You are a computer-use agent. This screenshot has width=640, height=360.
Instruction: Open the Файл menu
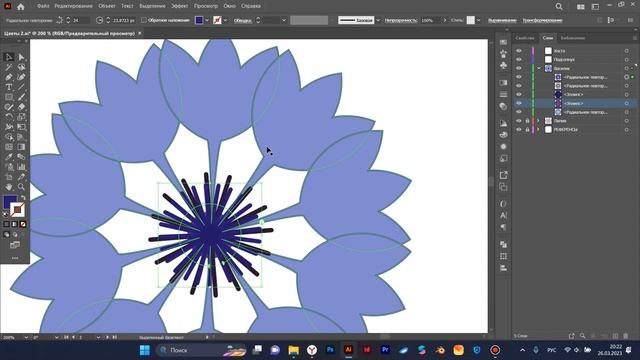pyautogui.click(x=43, y=6)
